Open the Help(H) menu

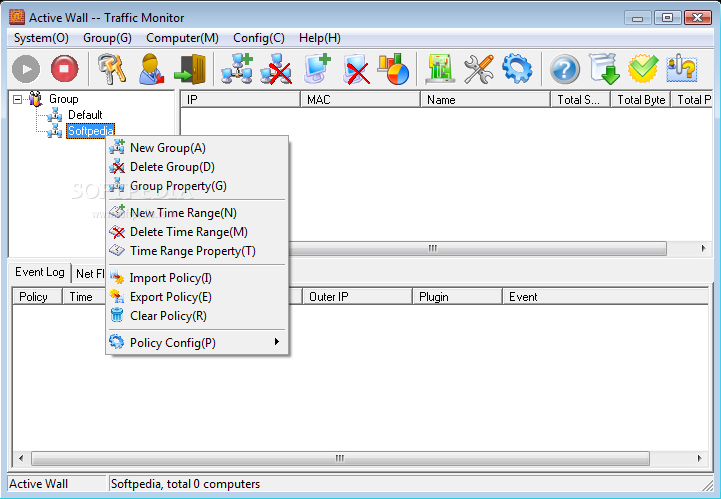[x=320, y=38]
